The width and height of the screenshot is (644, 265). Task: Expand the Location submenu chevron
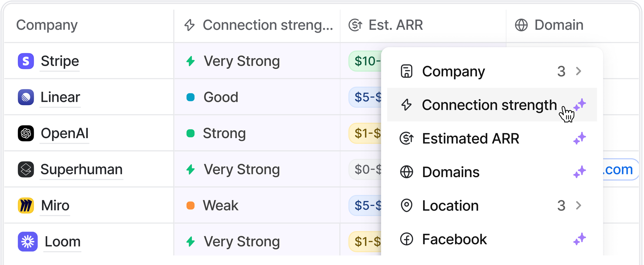578,205
